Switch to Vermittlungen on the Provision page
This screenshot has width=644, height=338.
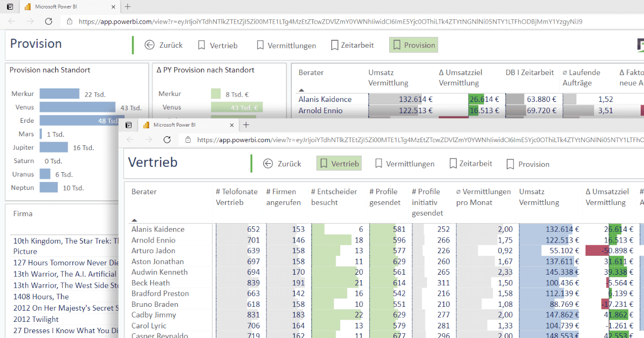[286, 45]
